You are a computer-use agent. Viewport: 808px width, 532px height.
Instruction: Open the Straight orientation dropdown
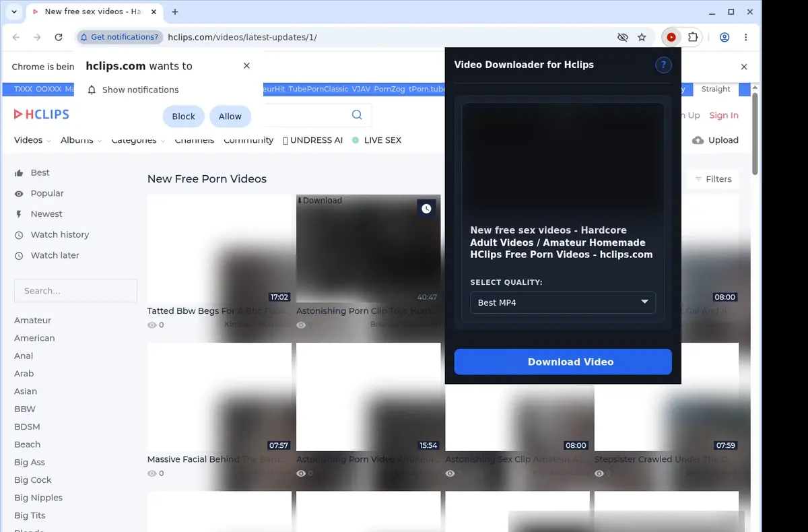715,89
